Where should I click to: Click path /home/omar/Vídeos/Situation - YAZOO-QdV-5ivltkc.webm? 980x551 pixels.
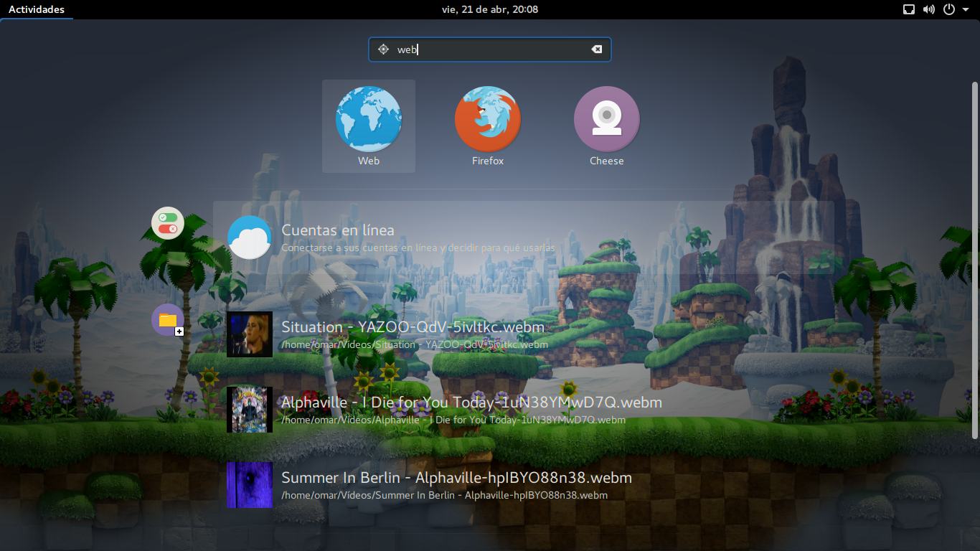pyautogui.click(x=415, y=344)
